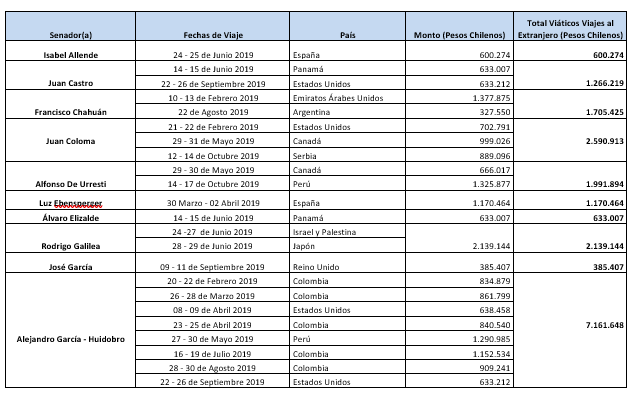Click the Álvaro Elizalde name cell

[71, 217]
